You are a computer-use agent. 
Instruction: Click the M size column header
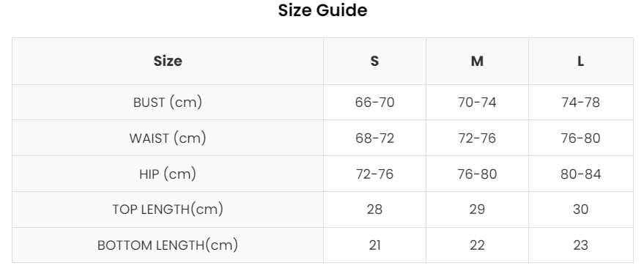click(x=477, y=62)
